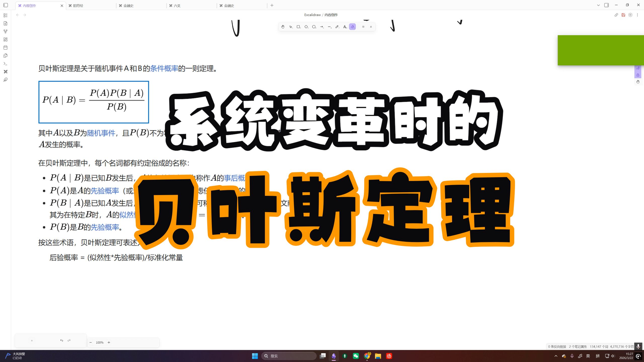Open the tab list dropdown chevron

point(598,5)
